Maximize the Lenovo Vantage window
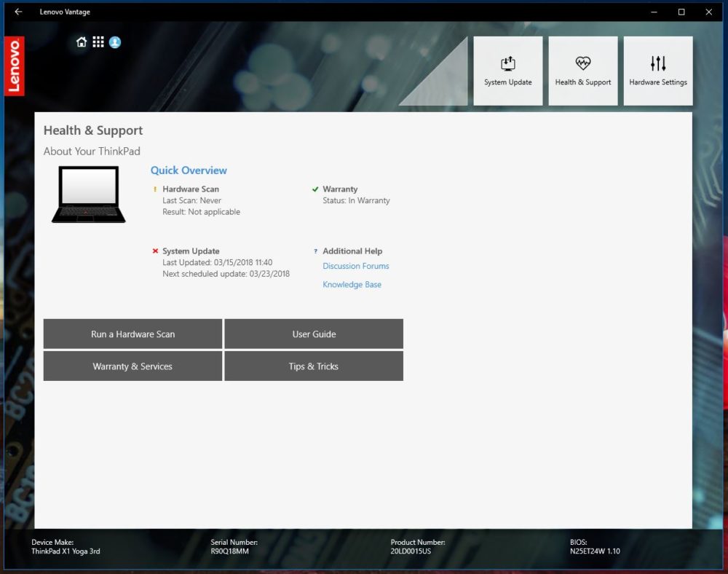This screenshot has height=574, width=728. [681, 12]
